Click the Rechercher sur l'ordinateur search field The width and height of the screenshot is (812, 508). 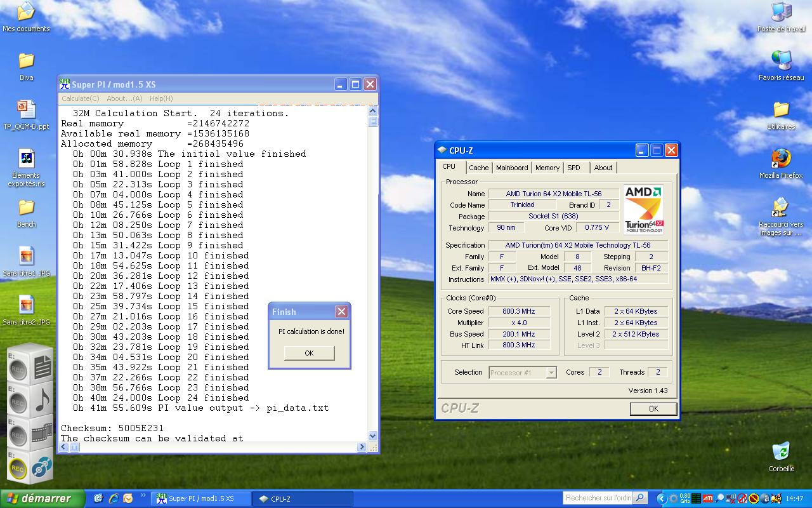pos(598,498)
